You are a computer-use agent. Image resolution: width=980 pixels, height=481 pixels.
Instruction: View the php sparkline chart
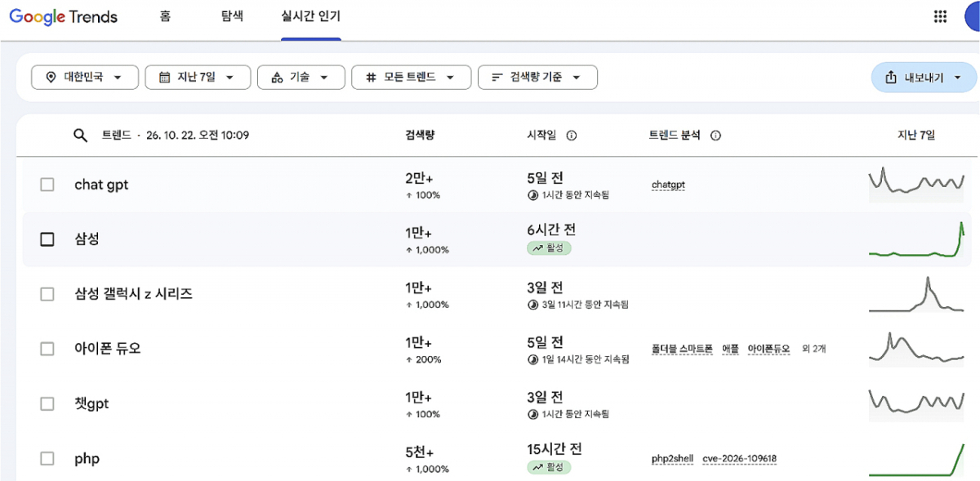916,458
